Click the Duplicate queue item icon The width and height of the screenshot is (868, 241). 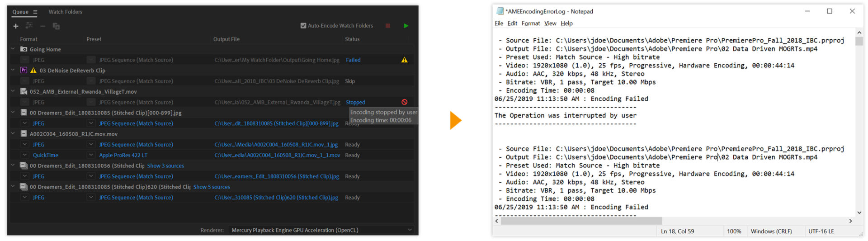click(56, 26)
